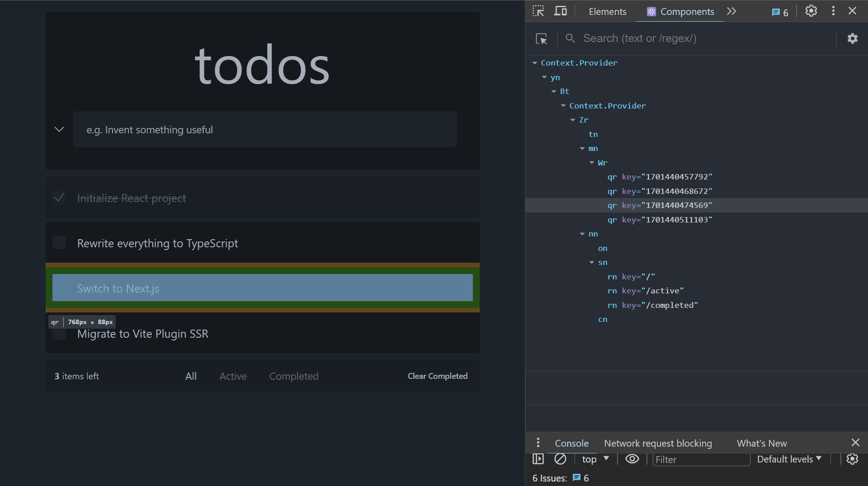Click the select component in page icon

tap(541, 39)
